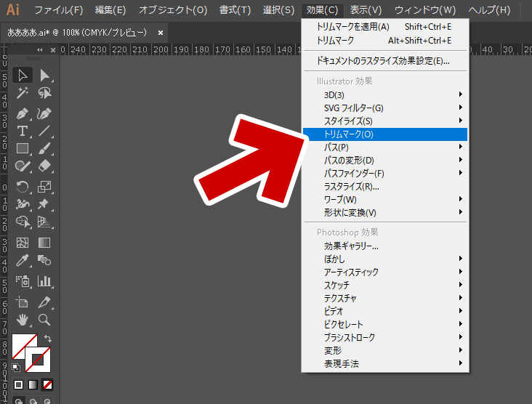Choose the Column Graph tool

tap(44, 281)
